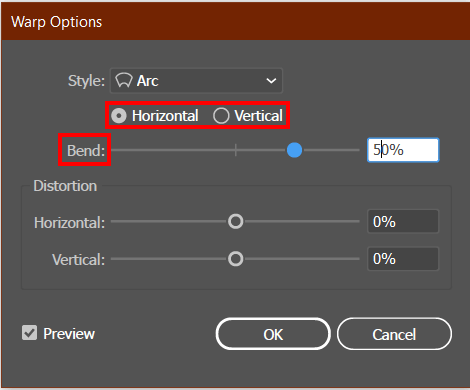Confirm the warp with the OK button
The width and height of the screenshot is (470, 390).
pos(273,334)
